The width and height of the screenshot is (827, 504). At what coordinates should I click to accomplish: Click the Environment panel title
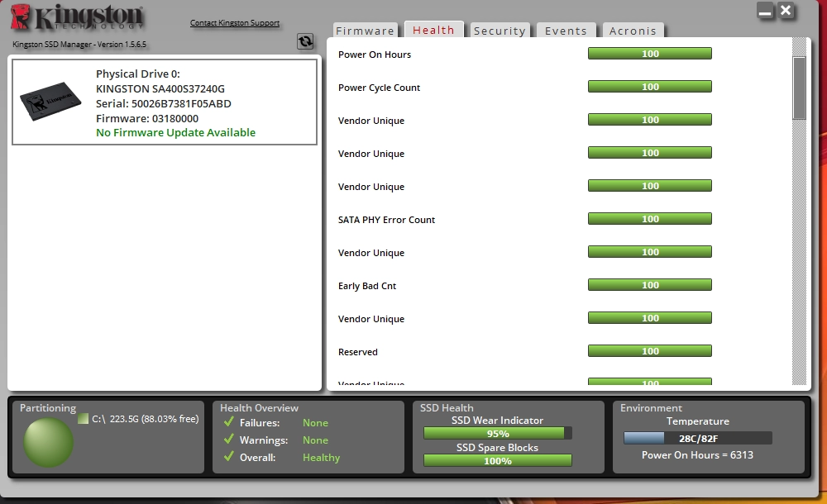click(x=651, y=408)
